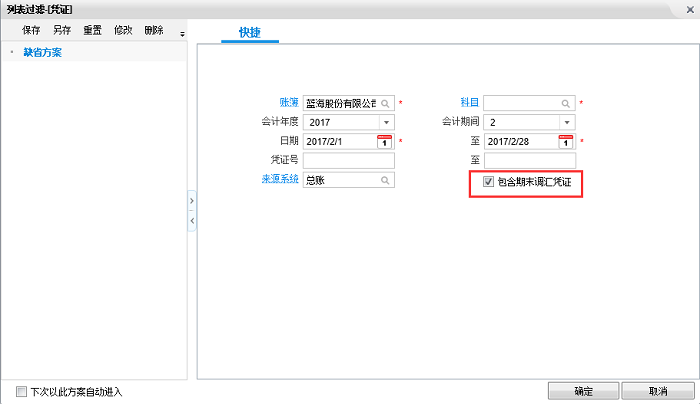Click toolbar overflow arrow after 删除
The width and height of the screenshot is (700, 404).
click(x=182, y=33)
